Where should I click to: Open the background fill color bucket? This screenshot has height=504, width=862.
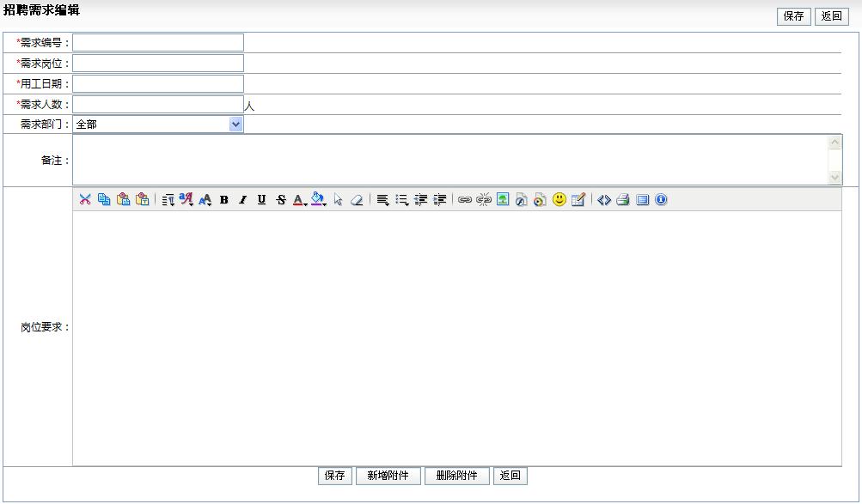click(x=318, y=200)
